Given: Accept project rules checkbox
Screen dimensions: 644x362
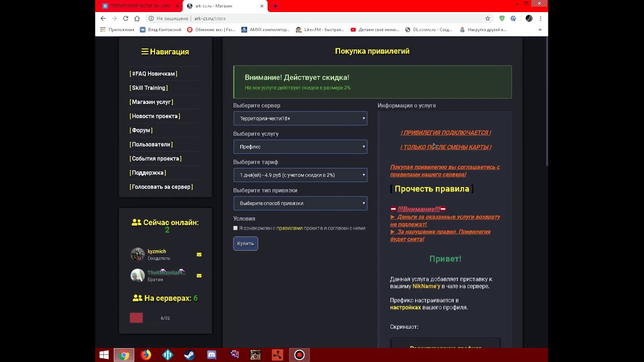Looking at the screenshot, I should 235,228.
